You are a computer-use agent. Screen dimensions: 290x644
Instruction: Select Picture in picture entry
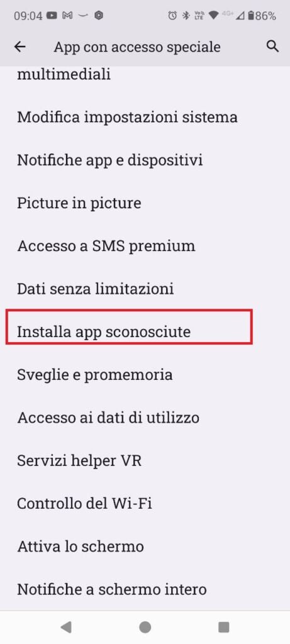point(145,203)
